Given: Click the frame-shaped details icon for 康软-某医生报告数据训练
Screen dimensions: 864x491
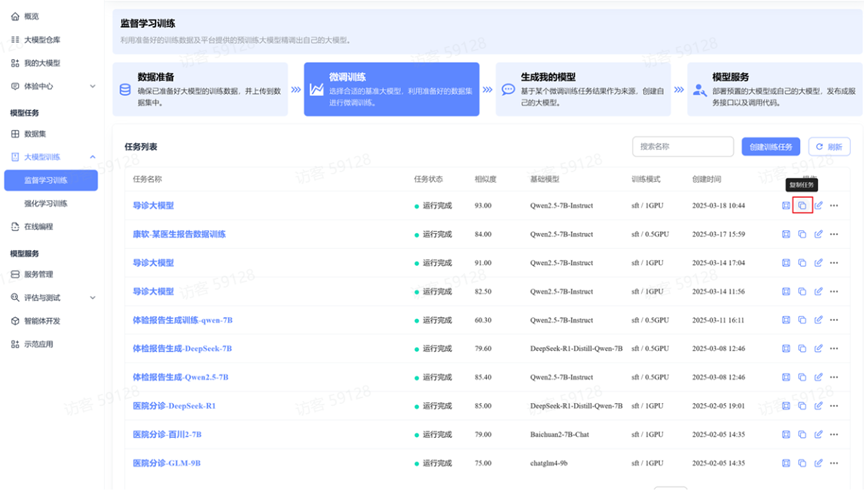Looking at the screenshot, I should pyautogui.click(x=786, y=234).
